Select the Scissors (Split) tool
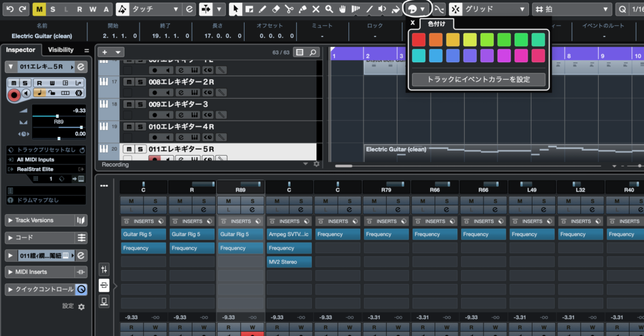644x336 pixels. pyautogui.click(x=289, y=9)
